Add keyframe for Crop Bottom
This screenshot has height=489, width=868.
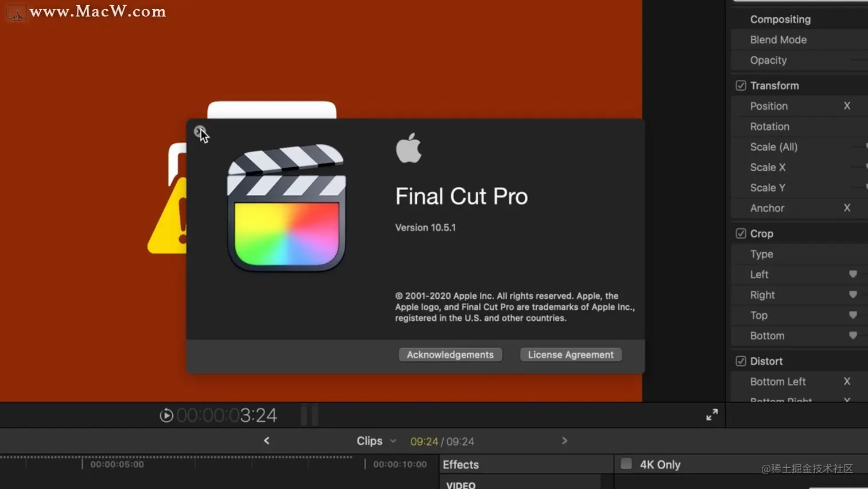(853, 336)
